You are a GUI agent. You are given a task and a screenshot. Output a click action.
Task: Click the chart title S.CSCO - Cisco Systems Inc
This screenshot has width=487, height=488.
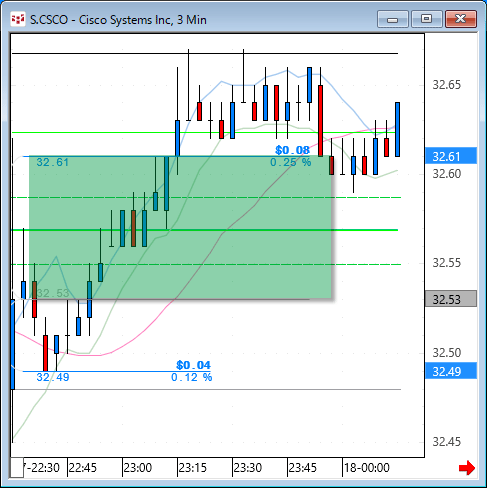pos(118,20)
